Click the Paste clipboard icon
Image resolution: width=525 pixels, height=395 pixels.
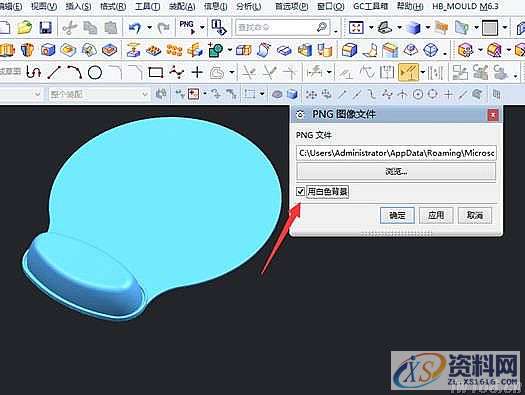coord(111,28)
